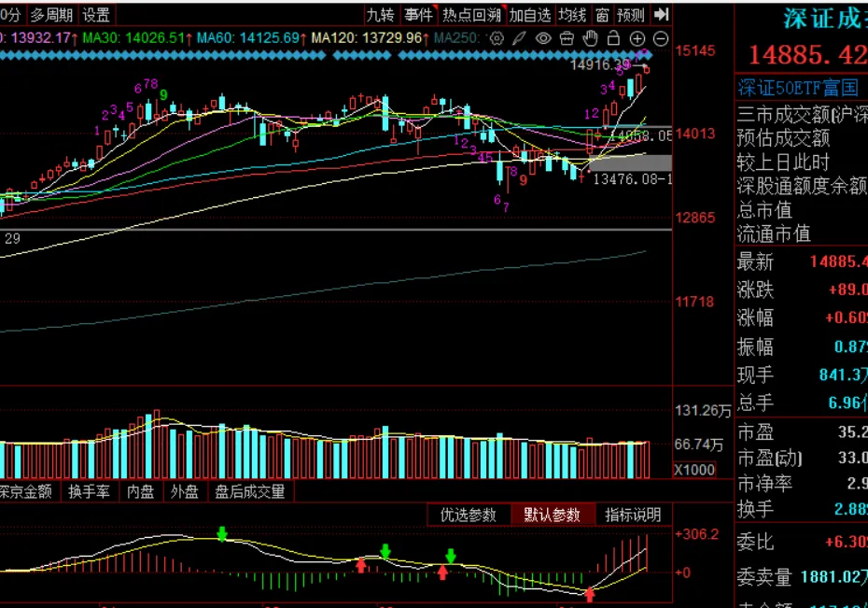
Task: Open the 设置 settings button
Action: click(96, 15)
